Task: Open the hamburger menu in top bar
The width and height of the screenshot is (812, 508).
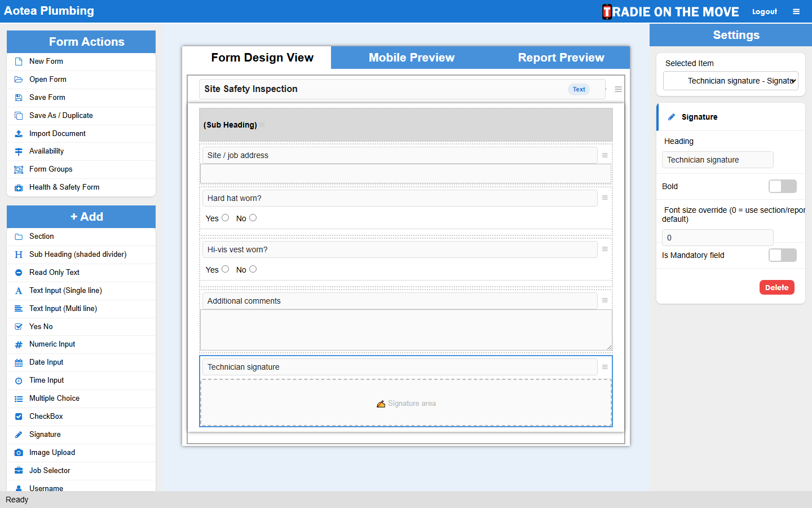Action: 796,11
